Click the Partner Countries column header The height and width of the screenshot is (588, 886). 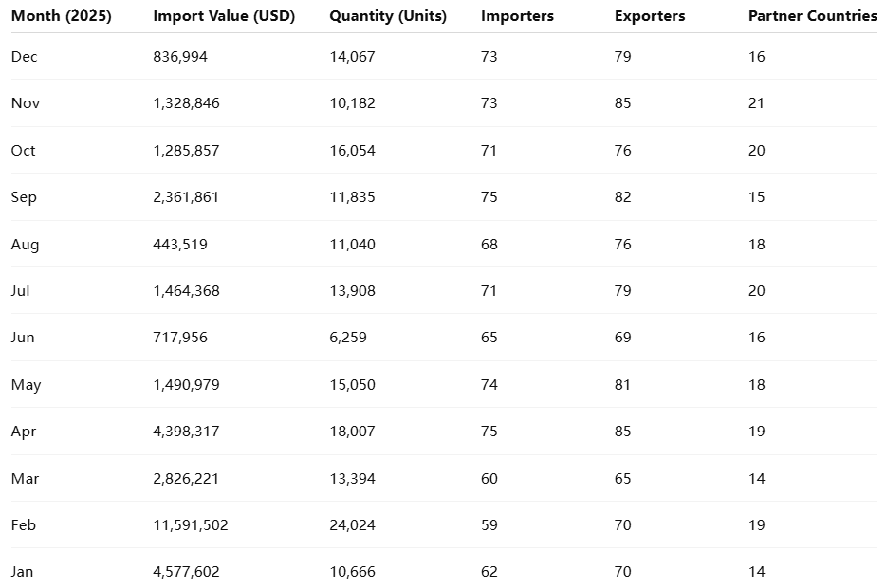[812, 16]
